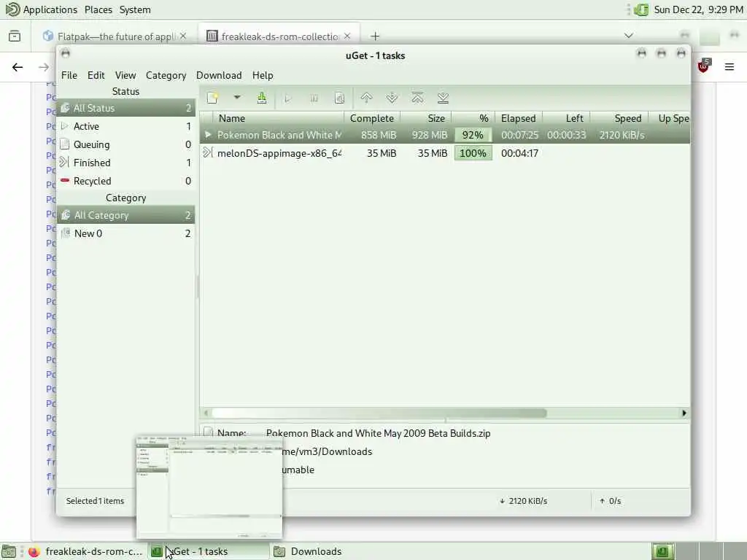Click the New Download toolbar icon
The width and height of the screenshot is (747, 560).
coord(212,98)
